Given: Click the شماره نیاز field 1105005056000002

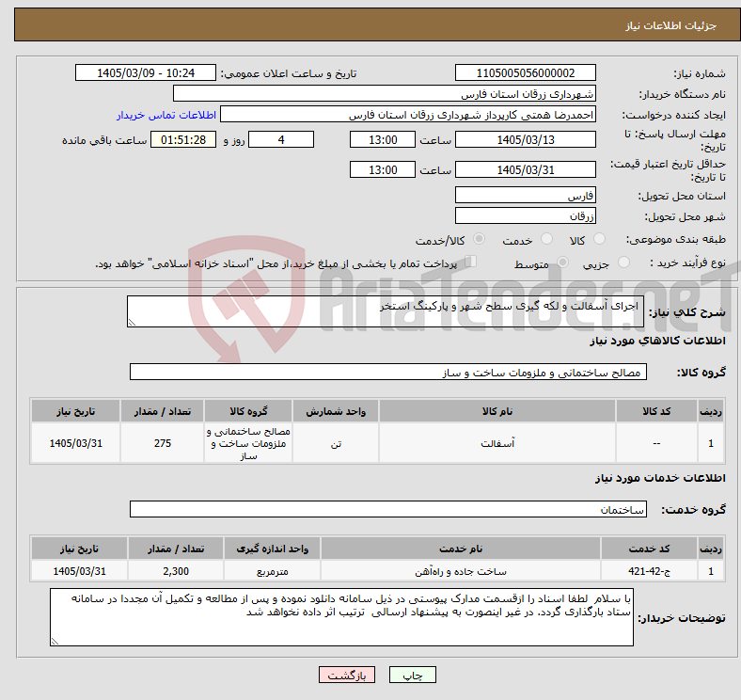Looking at the screenshot, I should click(x=525, y=73).
